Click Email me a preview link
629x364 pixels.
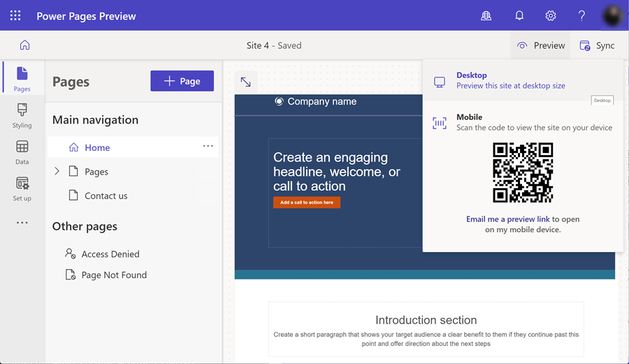click(x=507, y=219)
